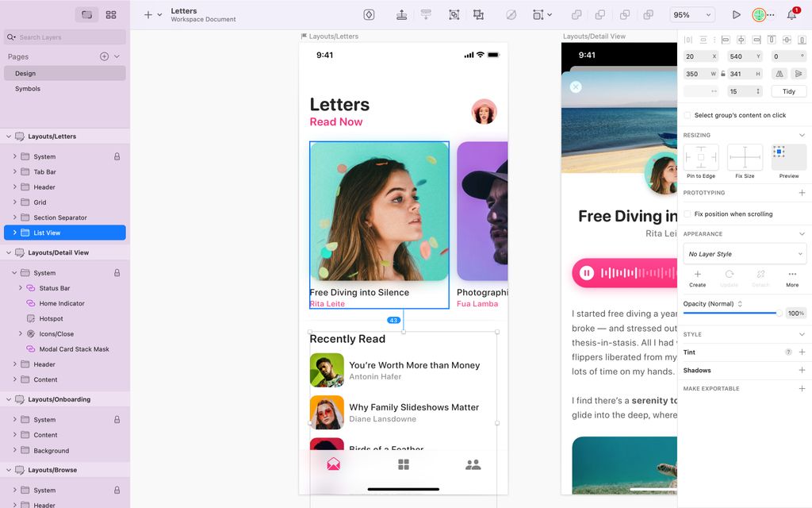
Task: Click the Flip Vertical icon
Action: coord(799,74)
